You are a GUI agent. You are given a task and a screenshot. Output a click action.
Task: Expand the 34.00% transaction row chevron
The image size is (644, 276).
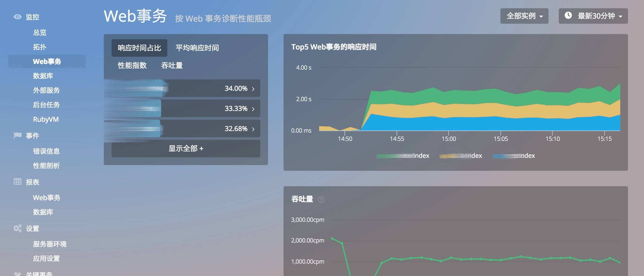point(253,89)
